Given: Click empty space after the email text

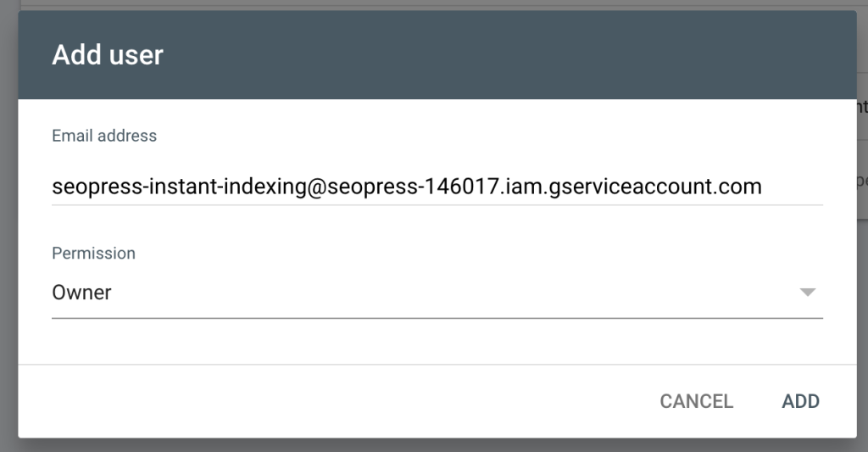Looking at the screenshot, I should [793, 187].
